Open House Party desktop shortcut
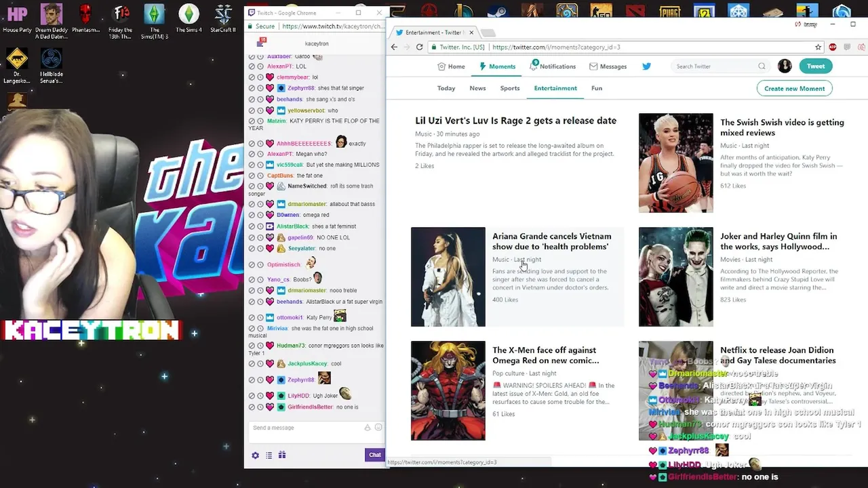 tap(17, 18)
